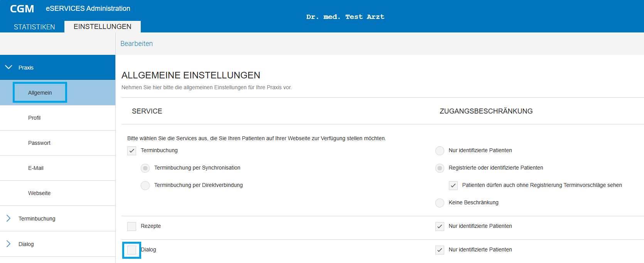
Task: Toggle Nur identifizierte Patienten checkbox for Rezepte
Action: coord(440,226)
